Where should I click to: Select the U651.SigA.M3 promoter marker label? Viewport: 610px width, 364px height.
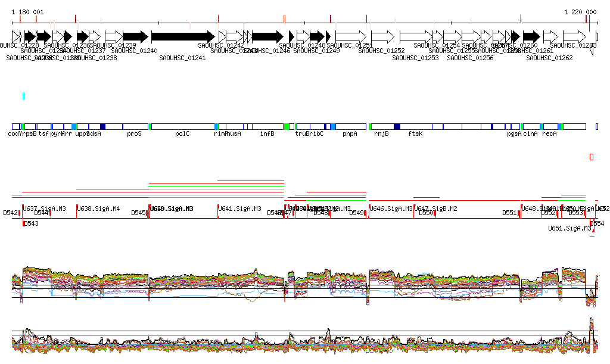tap(569, 228)
